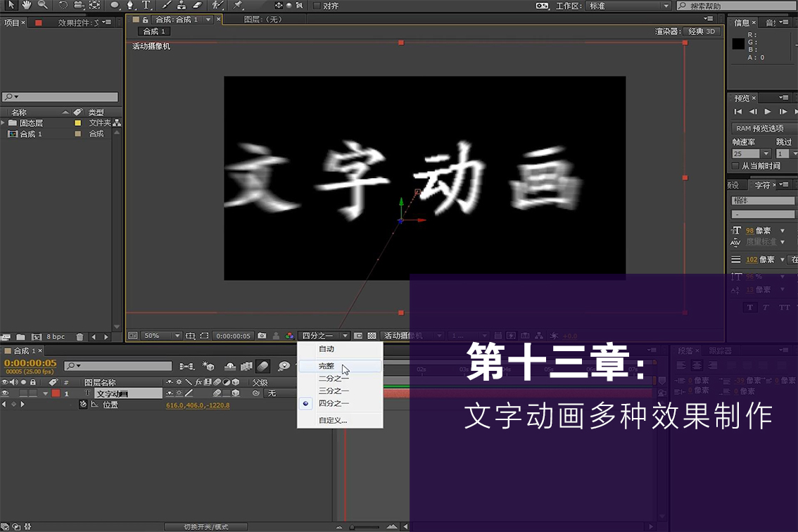The image size is (798, 532).
Task: Select the Horizontal Type tool
Action: click(x=146, y=5)
